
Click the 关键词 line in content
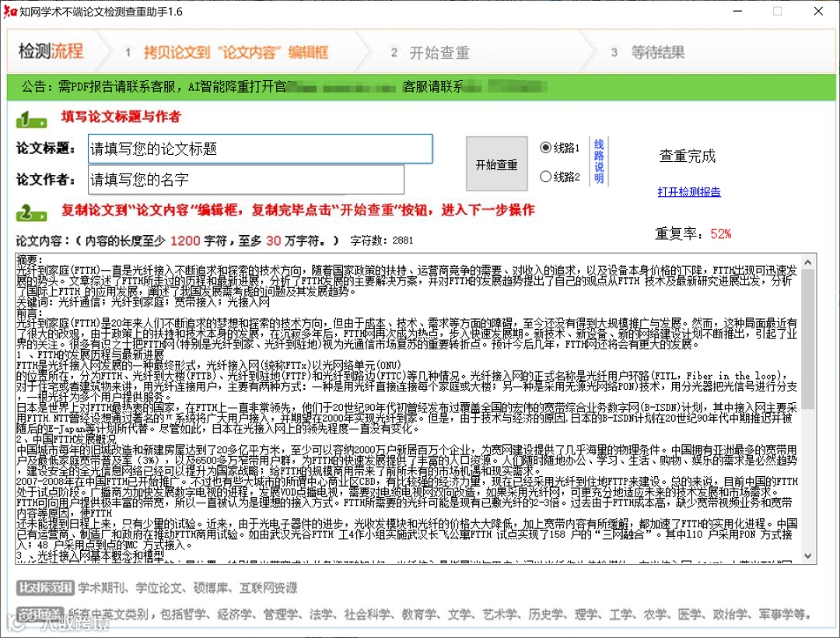coord(144,302)
